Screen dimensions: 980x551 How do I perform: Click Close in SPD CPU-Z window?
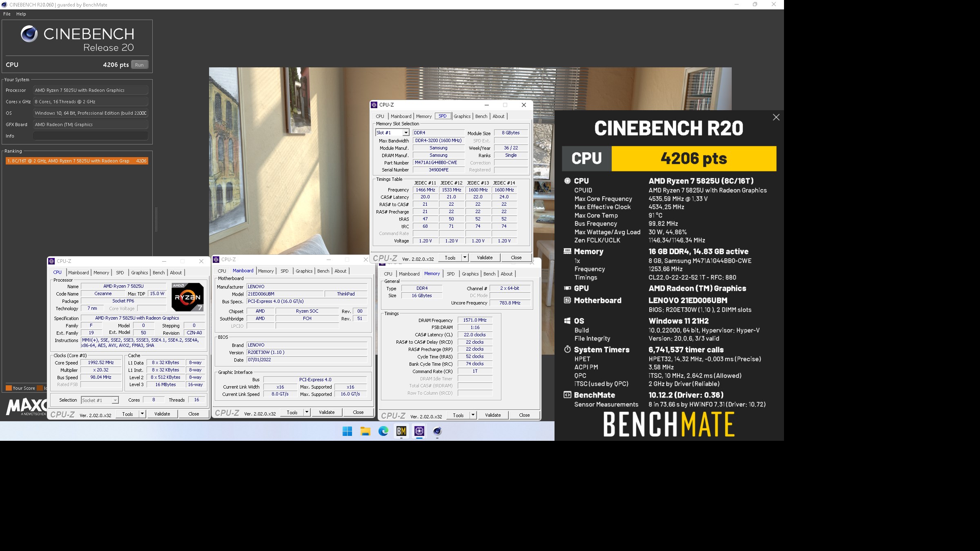point(516,258)
